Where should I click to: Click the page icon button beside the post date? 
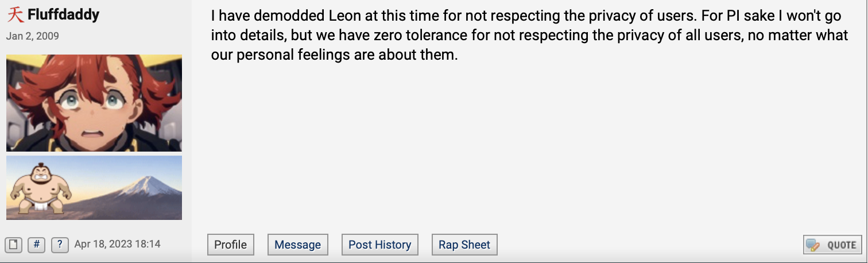click(x=14, y=245)
